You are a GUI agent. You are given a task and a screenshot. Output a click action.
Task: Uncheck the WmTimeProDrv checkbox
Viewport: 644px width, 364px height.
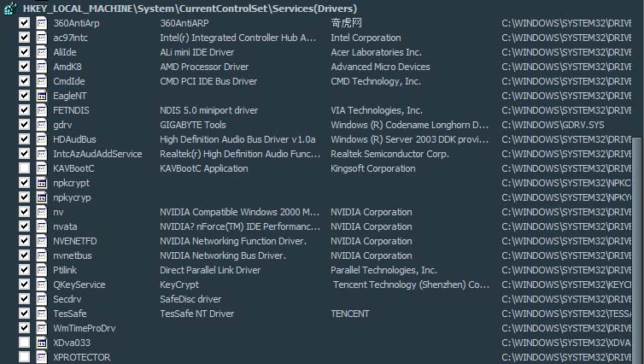click(x=24, y=328)
